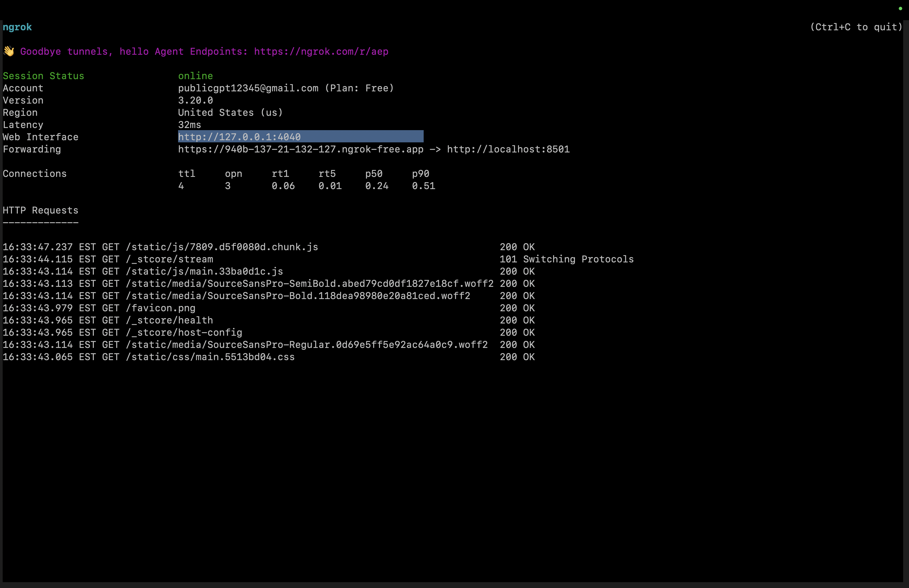Screen dimensions: 909x588
Task: Click the "p50" column header
Action: click(373, 174)
